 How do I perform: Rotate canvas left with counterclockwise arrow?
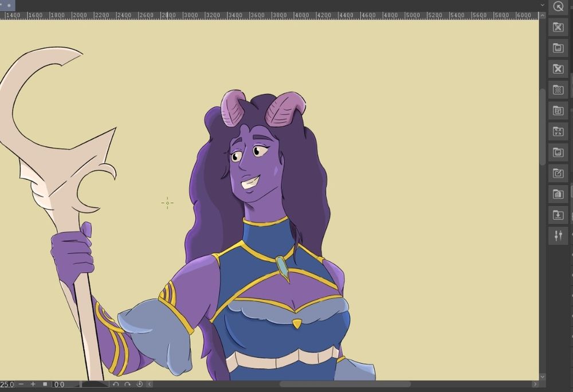click(116, 384)
